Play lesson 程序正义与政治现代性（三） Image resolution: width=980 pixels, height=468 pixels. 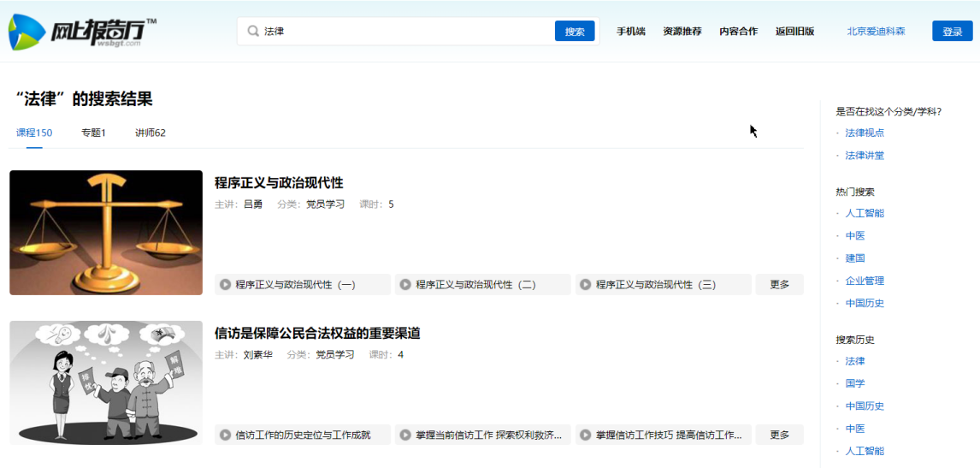point(663,285)
